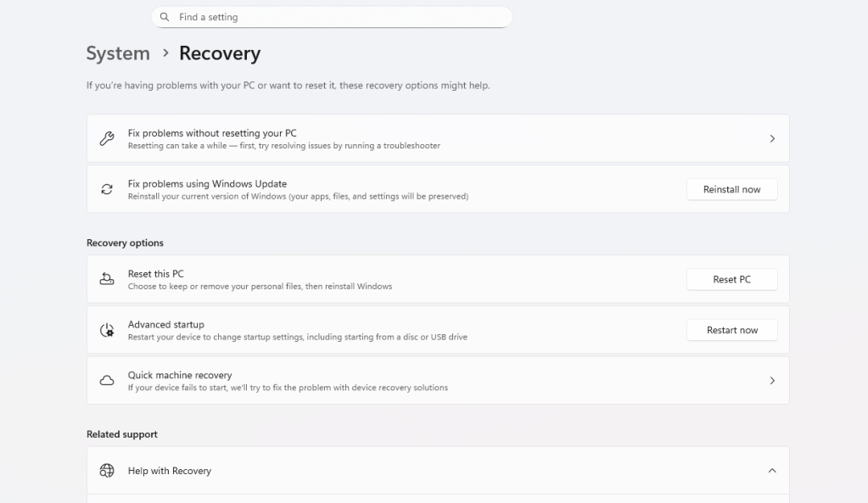Click the Recovery breadcrumb label
Viewport: 868px width, 503px height.
pyautogui.click(x=218, y=53)
